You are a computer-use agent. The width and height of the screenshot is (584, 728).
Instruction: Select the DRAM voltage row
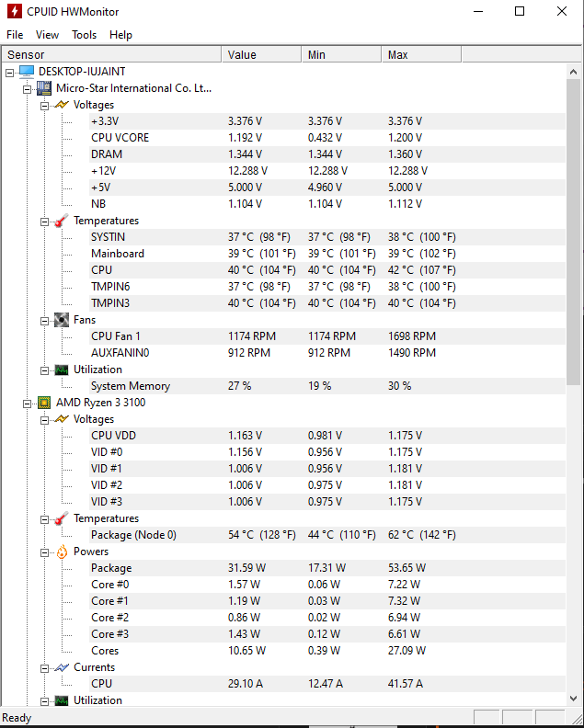click(x=327, y=154)
